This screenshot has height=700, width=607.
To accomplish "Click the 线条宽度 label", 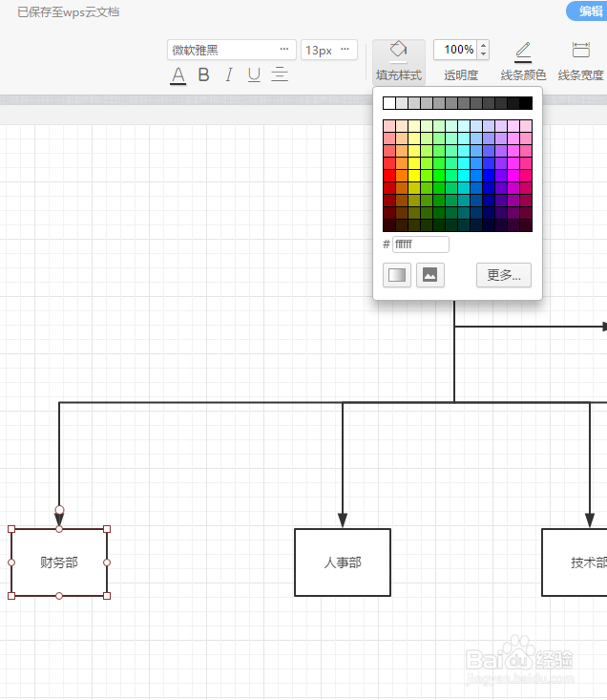I will 580,75.
